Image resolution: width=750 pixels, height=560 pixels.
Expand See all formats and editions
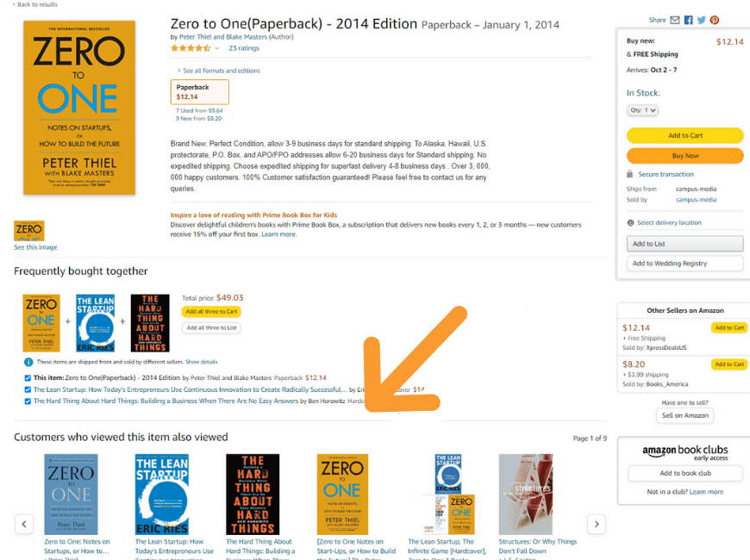click(x=219, y=71)
